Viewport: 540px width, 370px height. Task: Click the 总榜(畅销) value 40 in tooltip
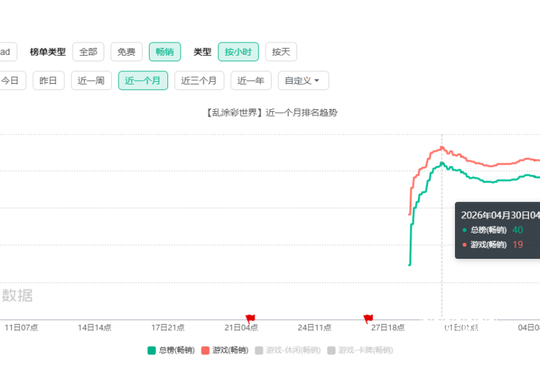517,230
